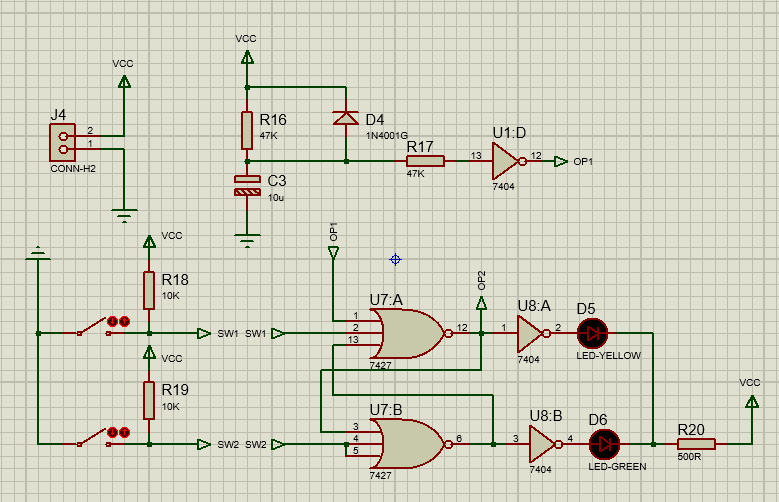Select resistor R19 body

149,401
